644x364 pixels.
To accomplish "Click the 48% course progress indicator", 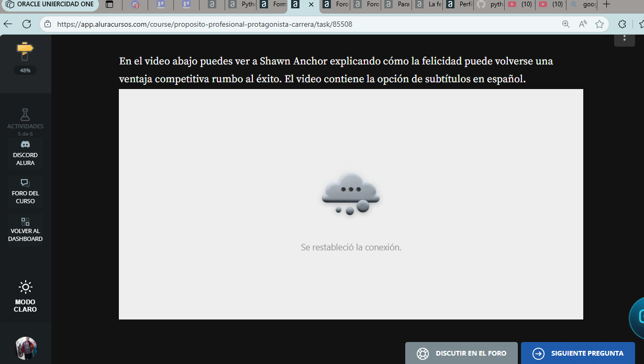I will pyautogui.click(x=25, y=70).
